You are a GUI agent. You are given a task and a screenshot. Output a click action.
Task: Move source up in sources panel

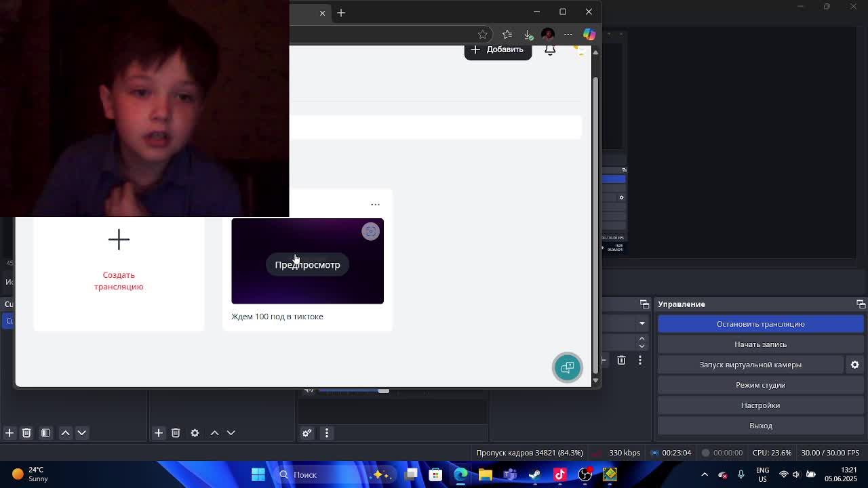pyautogui.click(x=214, y=432)
